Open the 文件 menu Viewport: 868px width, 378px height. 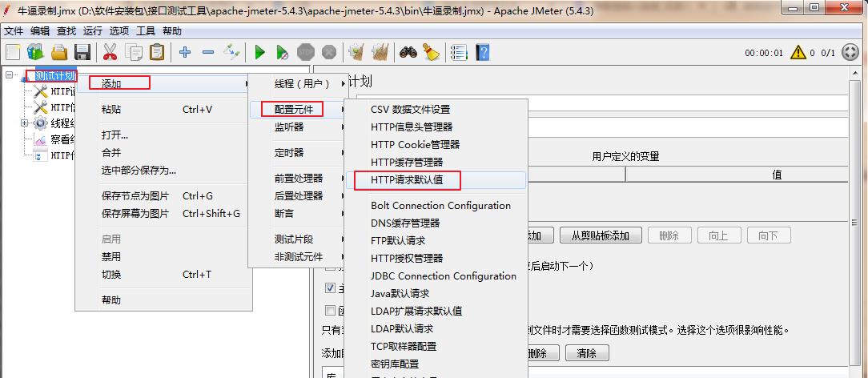coord(14,31)
